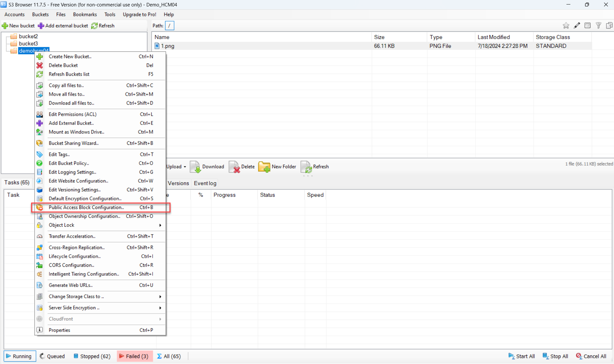This screenshot has height=364, width=614.
Task: Click the Download toolbar button
Action: [x=207, y=167]
